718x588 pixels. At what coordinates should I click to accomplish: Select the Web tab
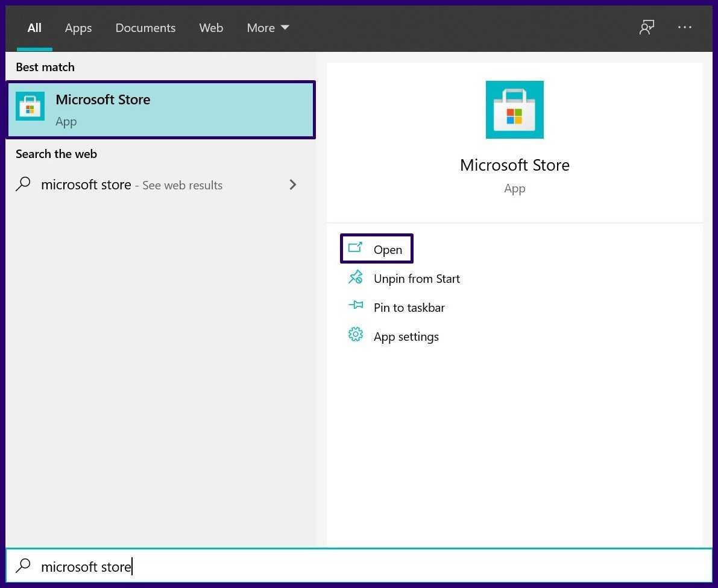211,28
